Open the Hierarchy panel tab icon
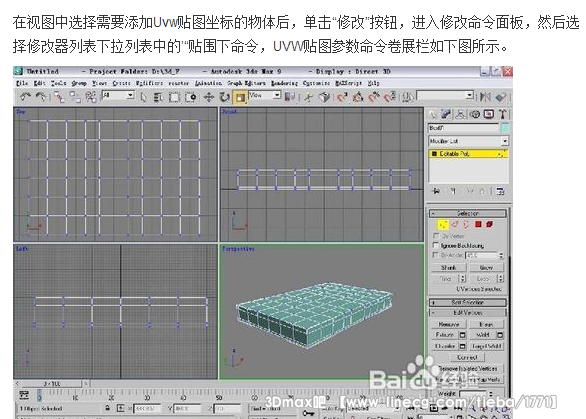Screen dimensions: 586x419 [x=460, y=114]
